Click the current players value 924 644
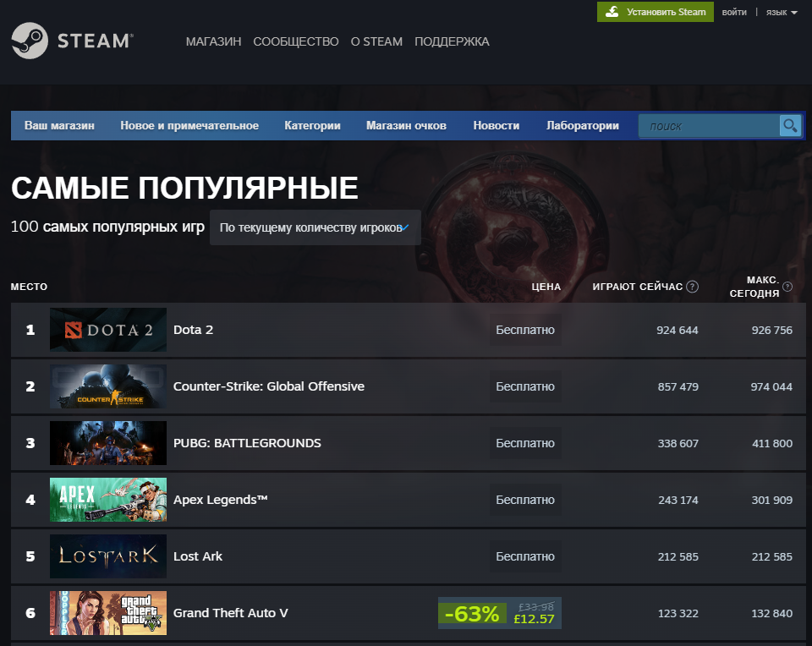The width and height of the screenshot is (812, 646). (678, 331)
